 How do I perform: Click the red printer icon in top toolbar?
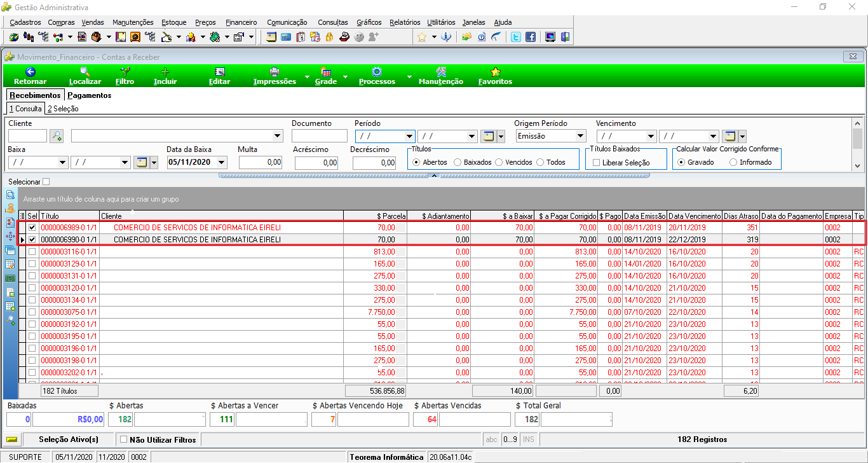pyautogui.click(x=344, y=37)
